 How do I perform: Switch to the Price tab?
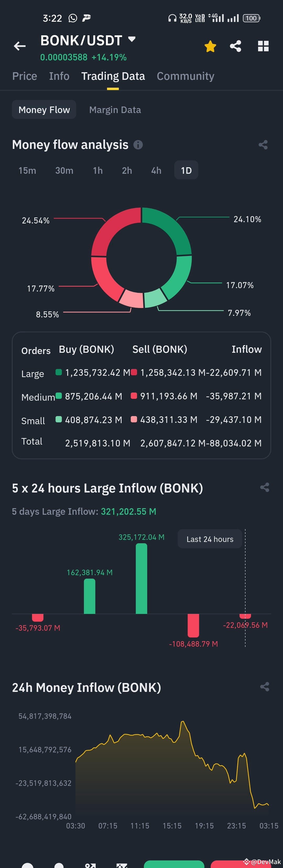pyautogui.click(x=24, y=76)
